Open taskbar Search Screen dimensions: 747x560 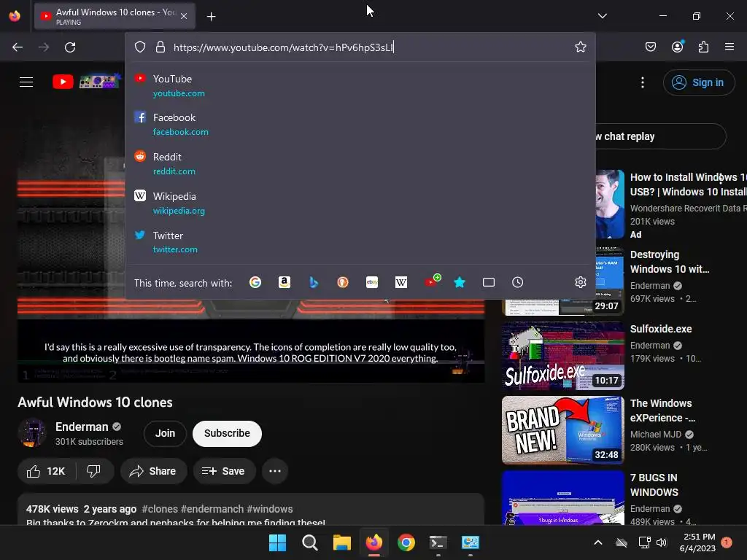pyautogui.click(x=309, y=542)
